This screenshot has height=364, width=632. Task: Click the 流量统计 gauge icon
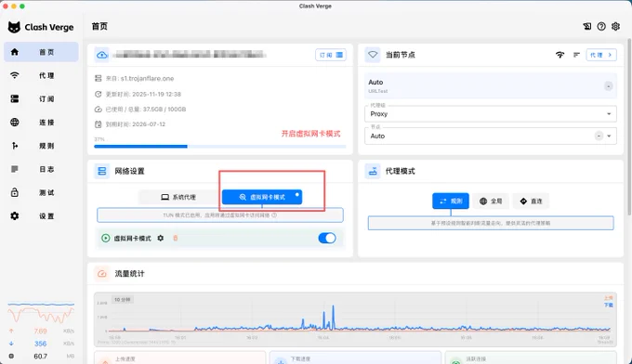tap(102, 274)
